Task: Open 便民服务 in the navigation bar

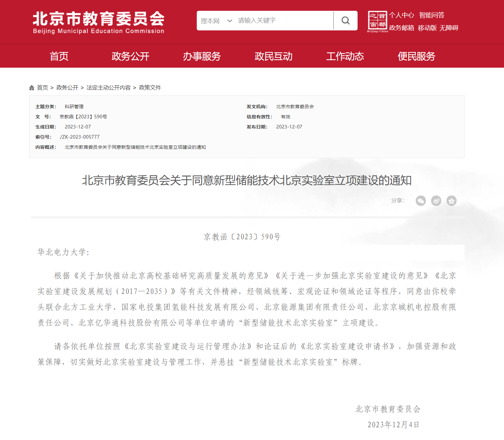Action: [x=416, y=56]
